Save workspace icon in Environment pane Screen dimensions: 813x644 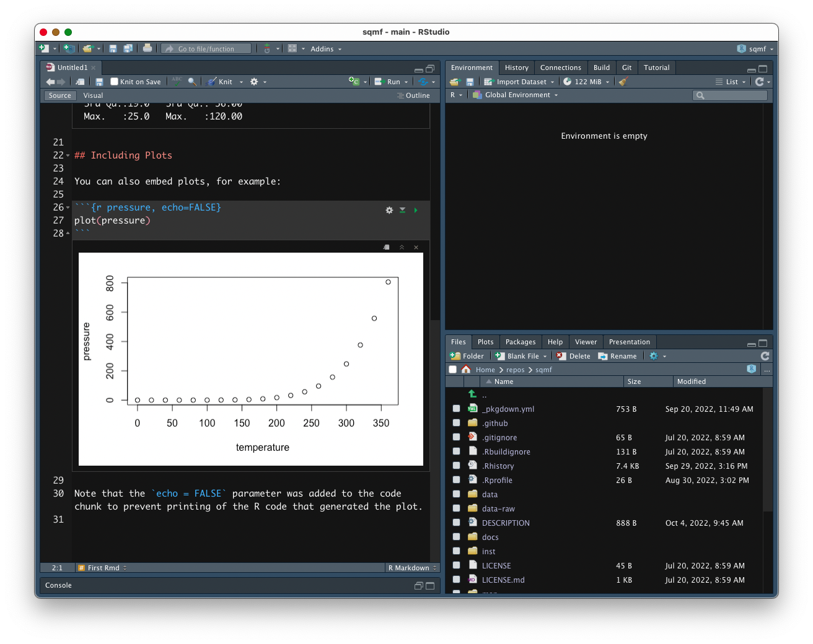click(x=470, y=82)
